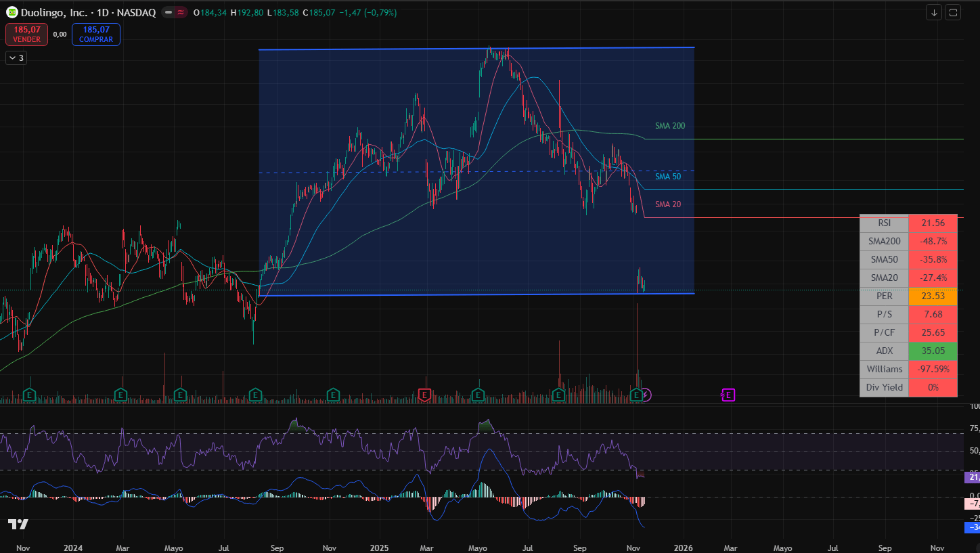Click the purple RSI value tag on price axis
Screen dimensions: 980x553
[x=971, y=477]
